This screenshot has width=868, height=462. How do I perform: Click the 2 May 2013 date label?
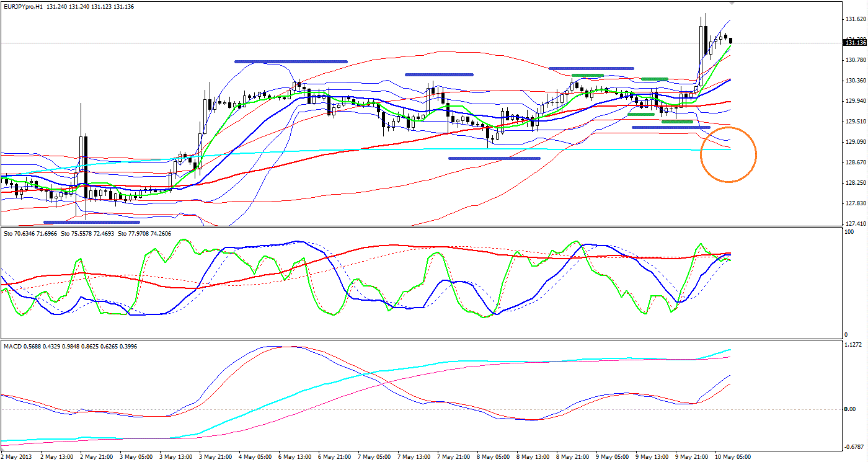(19, 457)
